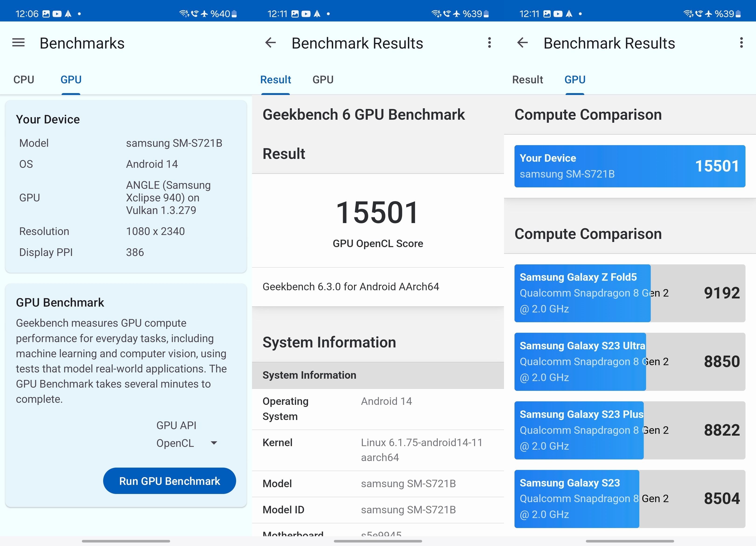Open Result tab in the right screen

pyautogui.click(x=528, y=80)
